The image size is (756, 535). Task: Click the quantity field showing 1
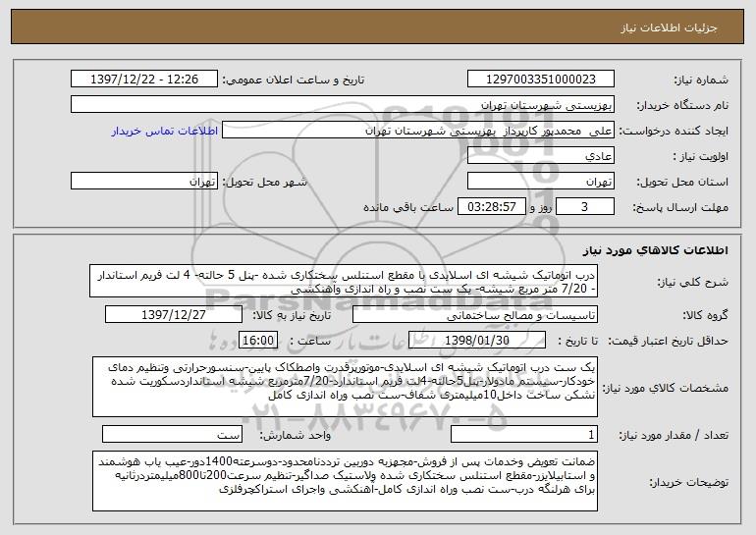[524, 434]
